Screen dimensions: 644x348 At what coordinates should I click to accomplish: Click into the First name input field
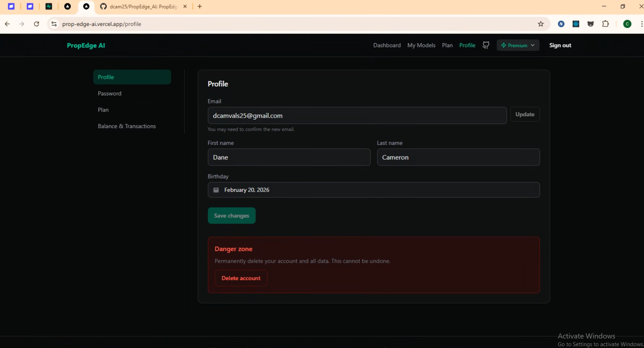289,157
